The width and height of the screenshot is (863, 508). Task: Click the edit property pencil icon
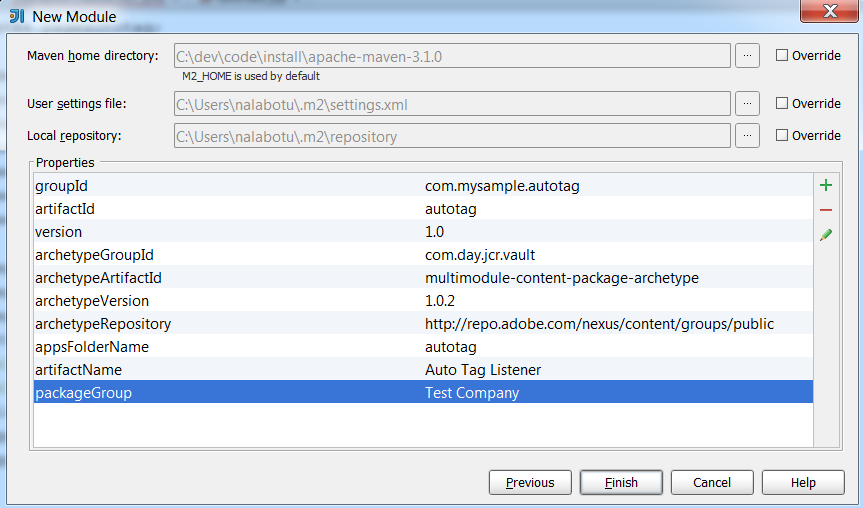point(826,234)
